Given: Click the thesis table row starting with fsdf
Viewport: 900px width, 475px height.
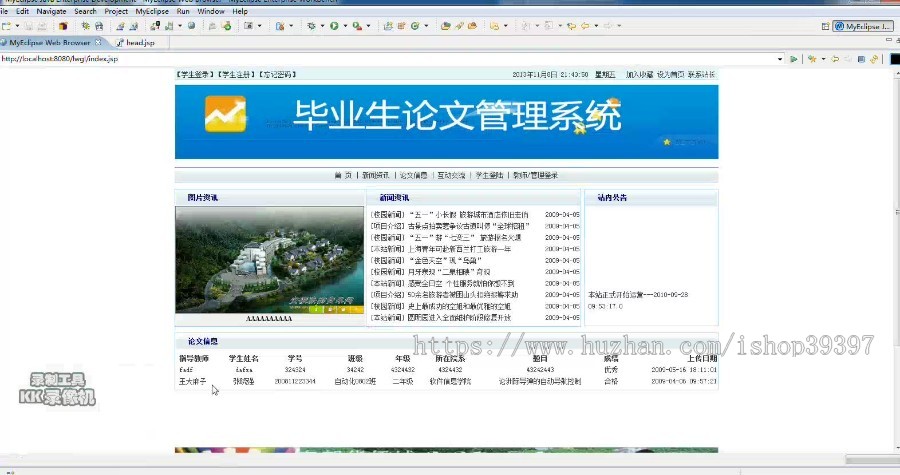Looking at the screenshot, I should tap(447, 370).
